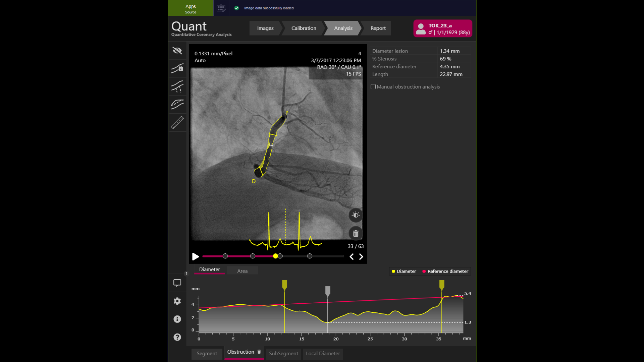Image resolution: width=644 pixels, height=362 pixels.
Task: Step to the next frame
Action: [x=361, y=256]
